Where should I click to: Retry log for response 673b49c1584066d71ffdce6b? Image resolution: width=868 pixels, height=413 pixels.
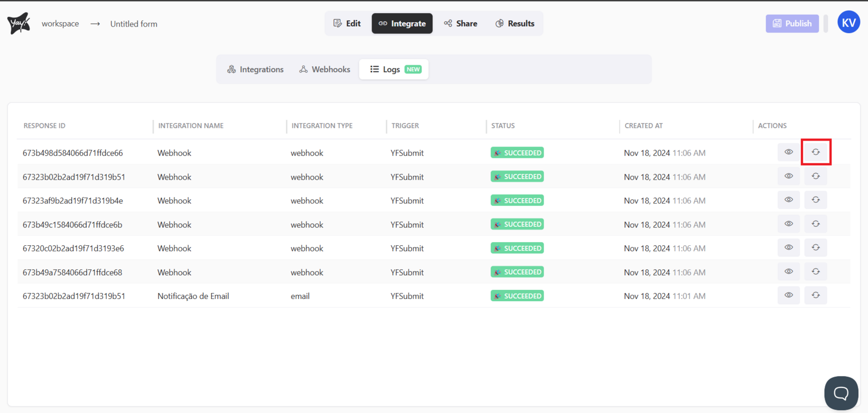[x=815, y=224]
